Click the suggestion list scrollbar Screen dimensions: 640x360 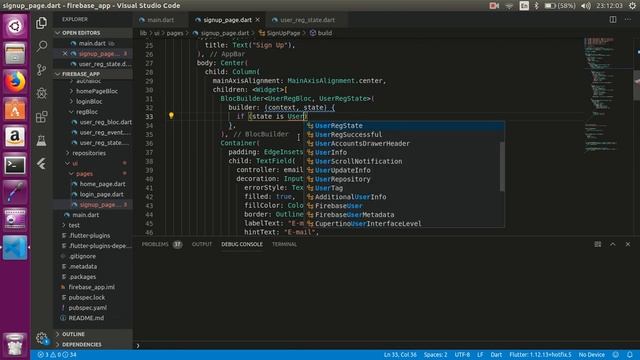(x=502, y=167)
